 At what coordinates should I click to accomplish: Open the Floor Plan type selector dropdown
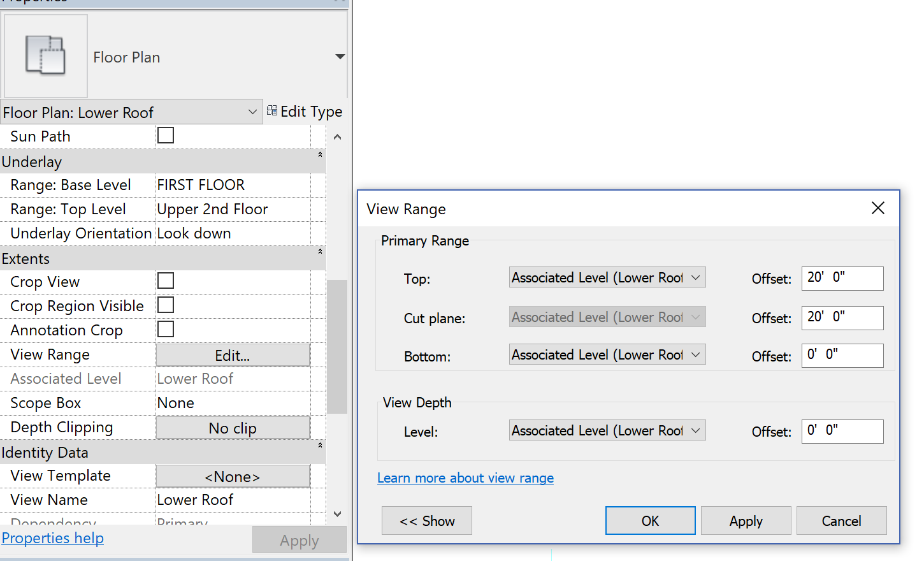pos(340,57)
